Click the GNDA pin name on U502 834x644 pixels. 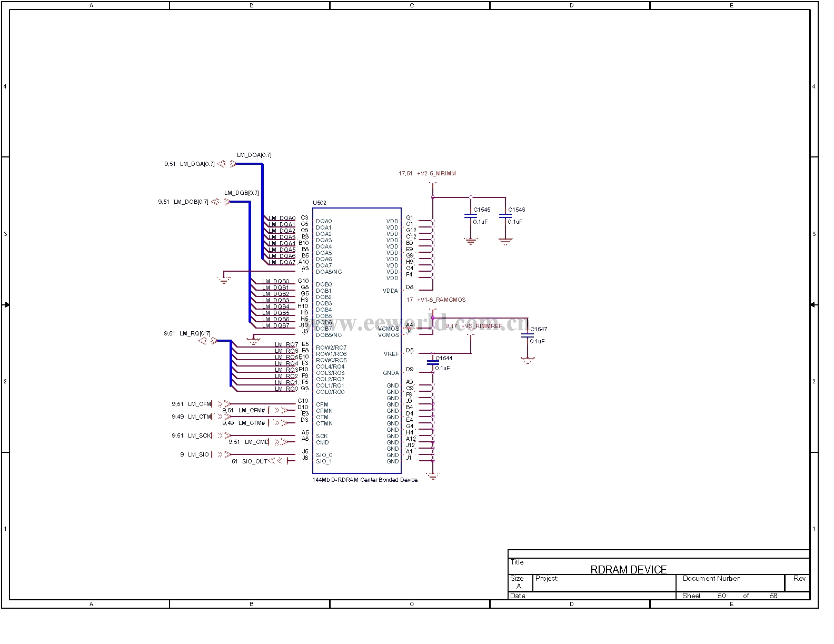[x=391, y=373]
